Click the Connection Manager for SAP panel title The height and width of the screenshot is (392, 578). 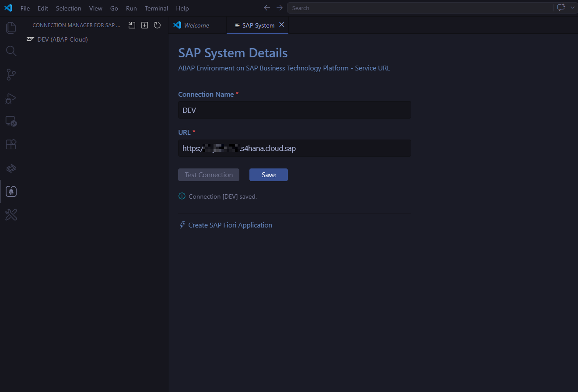point(76,25)
